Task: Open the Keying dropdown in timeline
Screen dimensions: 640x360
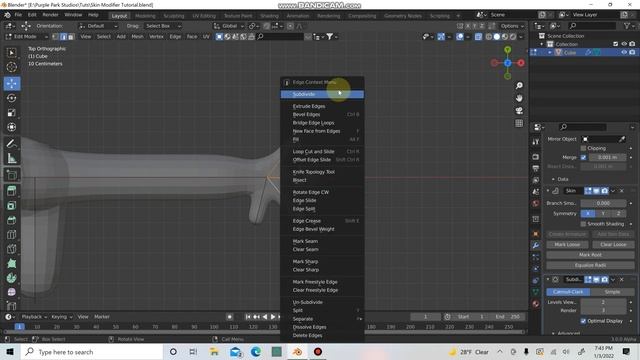Action: coord(61,317)
